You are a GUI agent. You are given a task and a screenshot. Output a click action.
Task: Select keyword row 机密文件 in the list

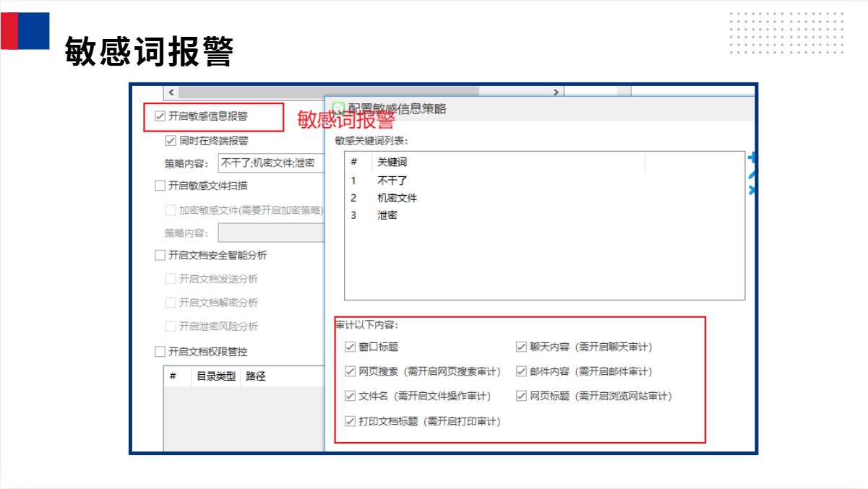(x=397, y=198)
